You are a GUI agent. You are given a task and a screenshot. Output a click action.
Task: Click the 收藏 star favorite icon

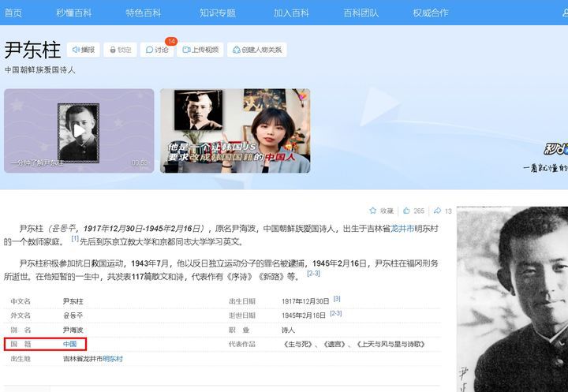tap(374, 211)
